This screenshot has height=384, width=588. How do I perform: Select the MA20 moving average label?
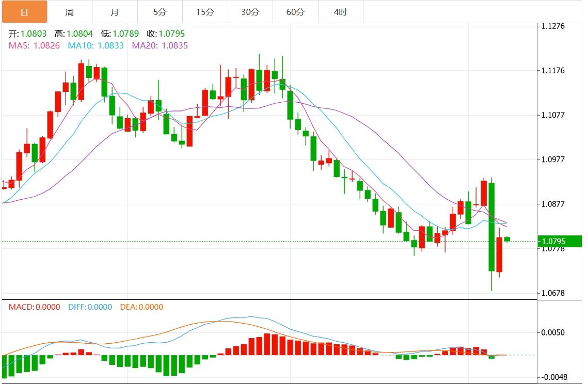point(160,45)
